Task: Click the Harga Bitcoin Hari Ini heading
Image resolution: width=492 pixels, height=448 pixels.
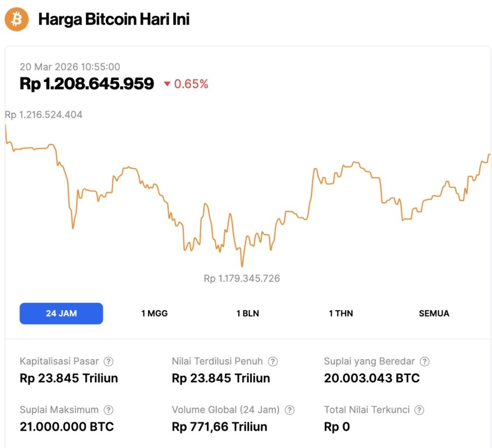Action: click(x=114, y=20)
